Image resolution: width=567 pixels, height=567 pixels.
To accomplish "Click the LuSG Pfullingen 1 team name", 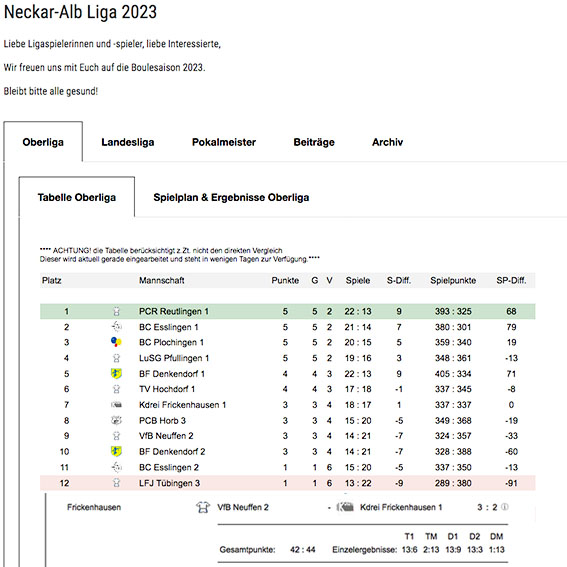I will tap(174, 358).
